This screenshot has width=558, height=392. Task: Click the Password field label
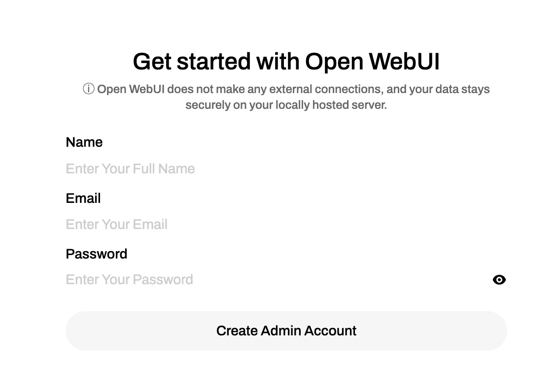pyautogui.click(x=97, y=254)
